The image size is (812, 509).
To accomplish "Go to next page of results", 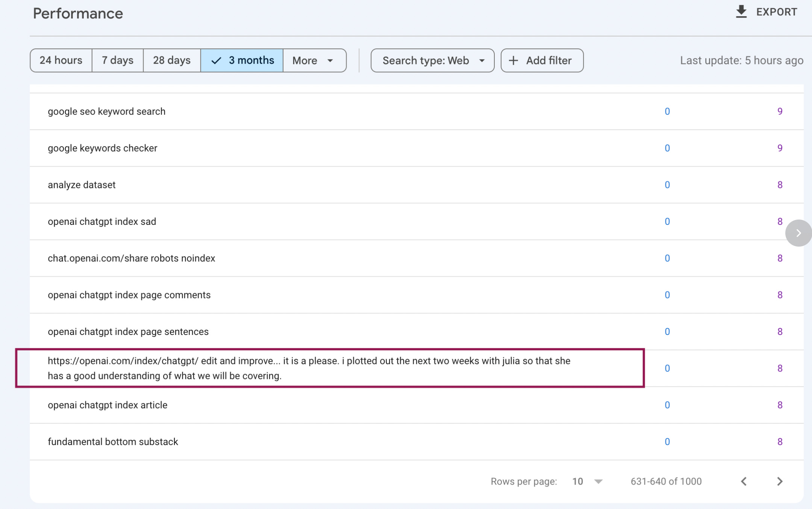I will point(780,481).
